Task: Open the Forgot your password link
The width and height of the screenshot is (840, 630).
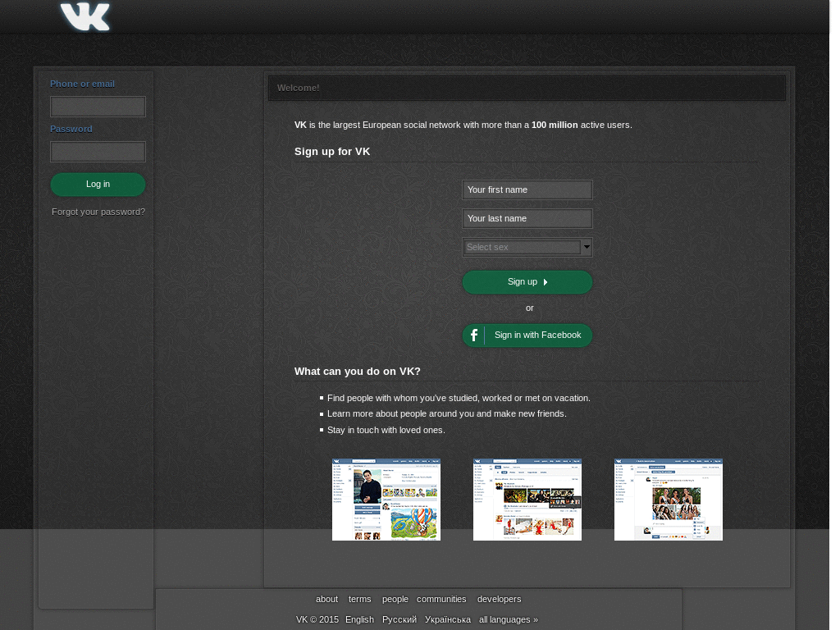Action: 98,212
